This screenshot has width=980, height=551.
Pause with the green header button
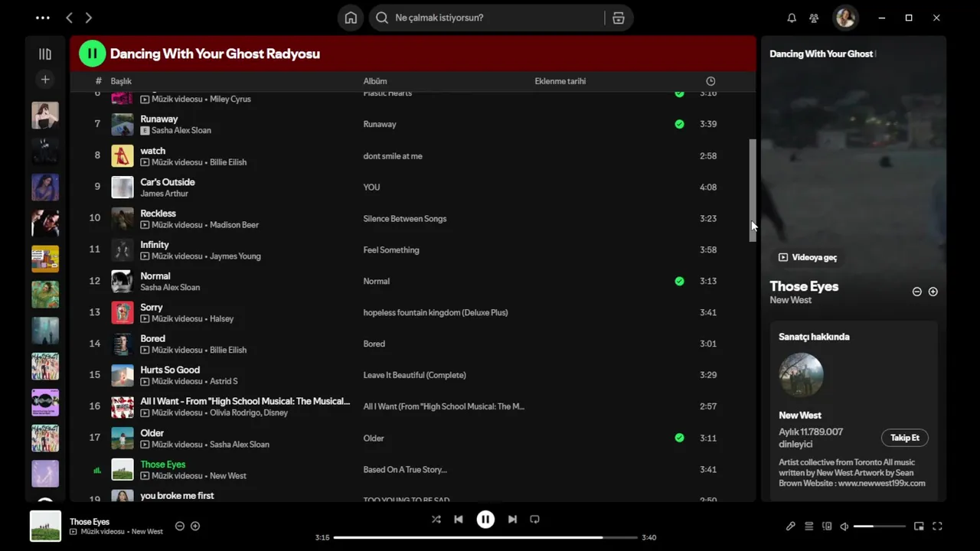coord(92,54)
